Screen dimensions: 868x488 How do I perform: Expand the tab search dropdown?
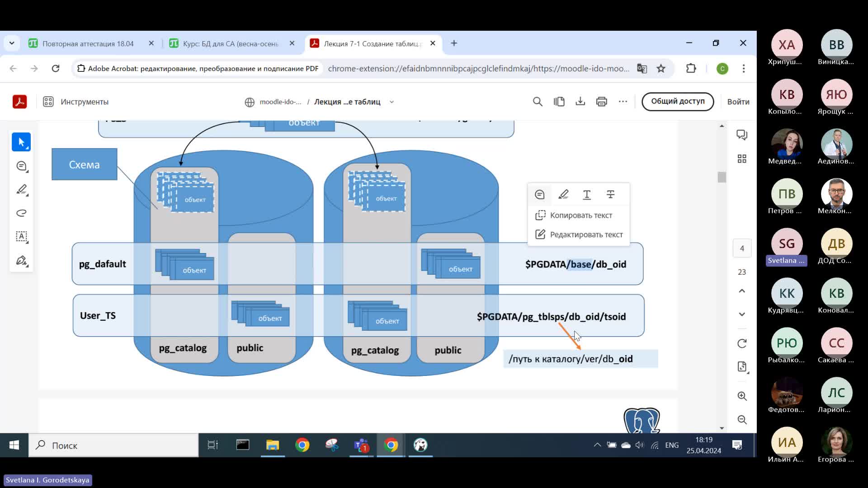coord(12,43)
